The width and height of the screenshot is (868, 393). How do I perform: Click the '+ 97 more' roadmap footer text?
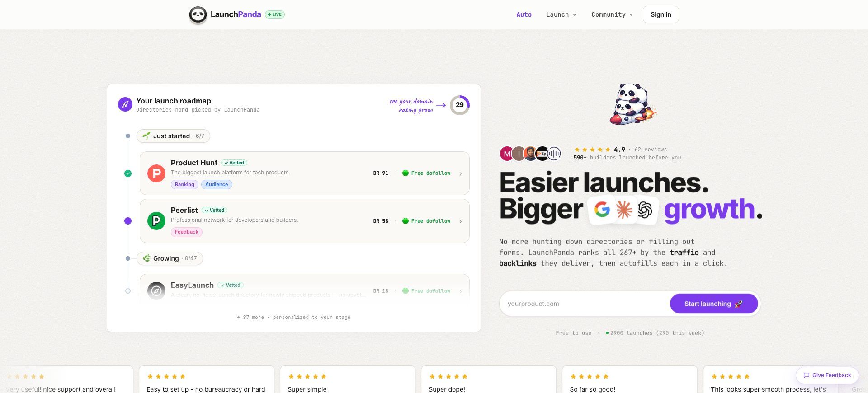point(294,317)
